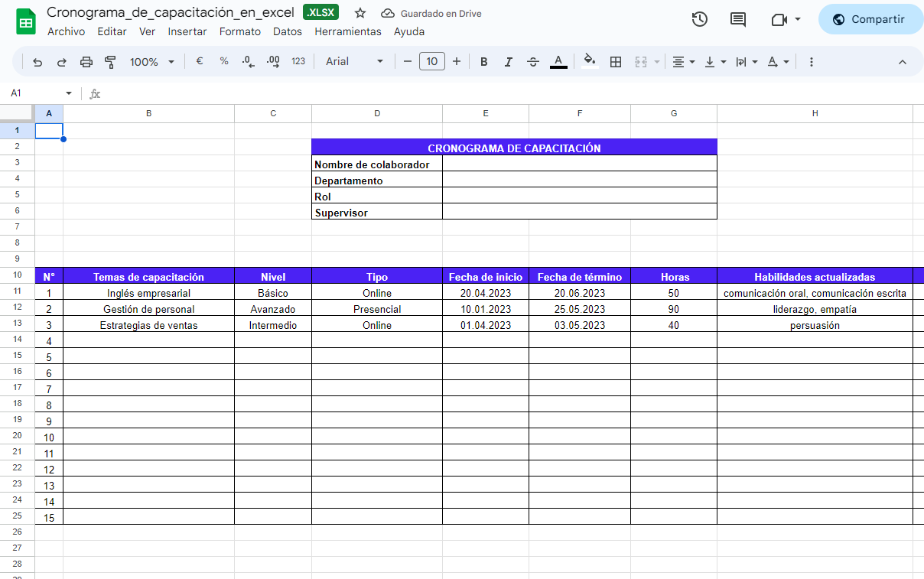Open the fill color picker
This screenshot has height=579, width=924.
(589, 62)
